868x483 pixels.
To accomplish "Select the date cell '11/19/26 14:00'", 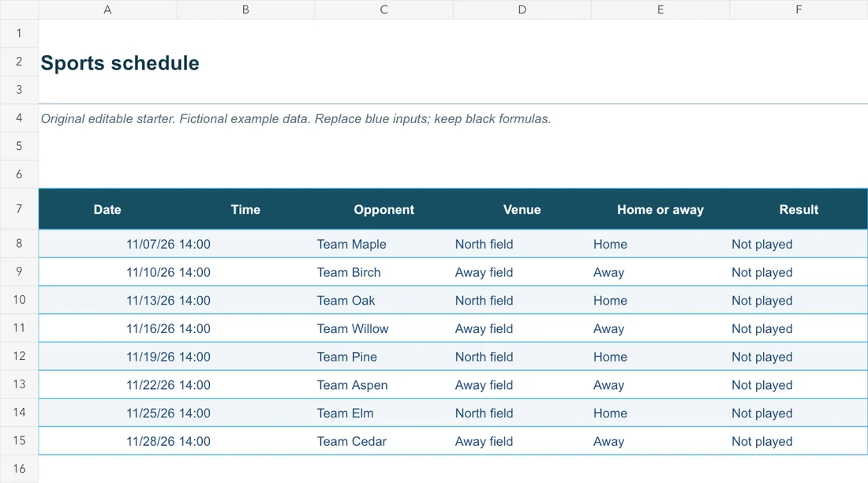I will tap(168, 358).
